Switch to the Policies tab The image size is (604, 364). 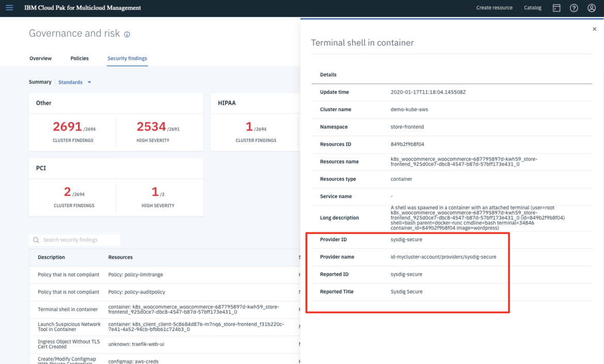80,58
